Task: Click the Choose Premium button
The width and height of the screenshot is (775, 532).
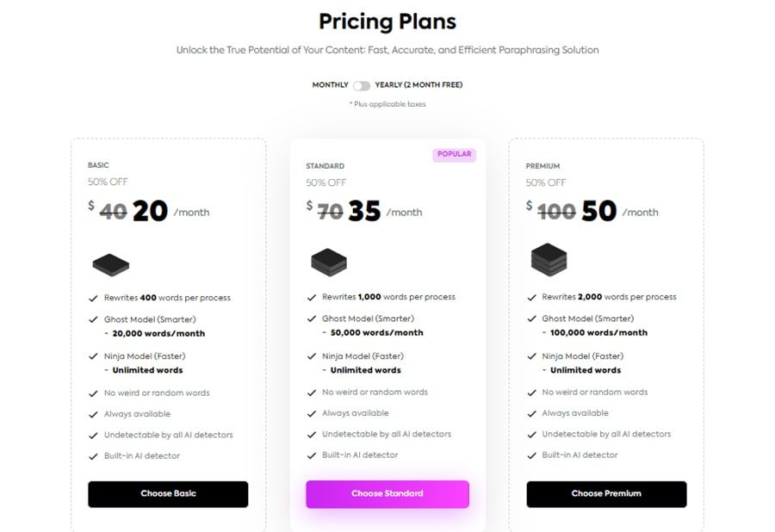Action: tap(606, 494)
